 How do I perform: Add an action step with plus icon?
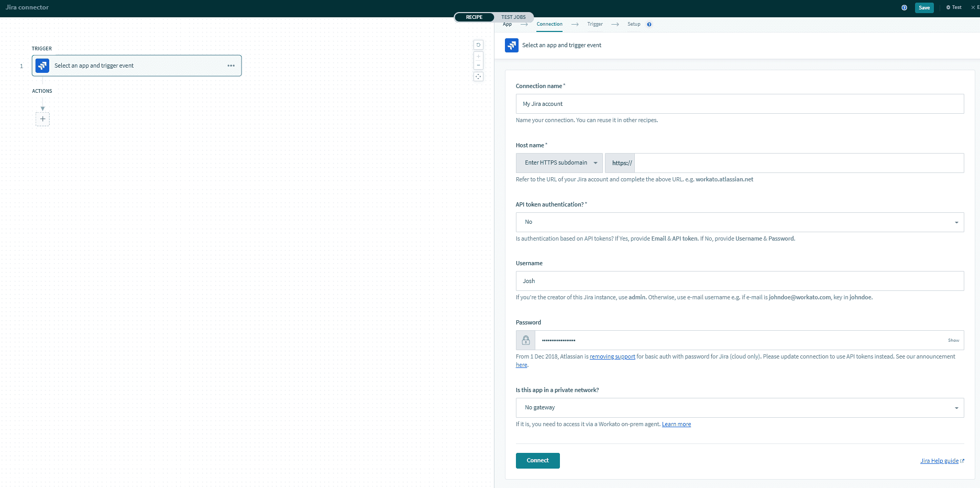pyautogui.click(x=42, y=119)
